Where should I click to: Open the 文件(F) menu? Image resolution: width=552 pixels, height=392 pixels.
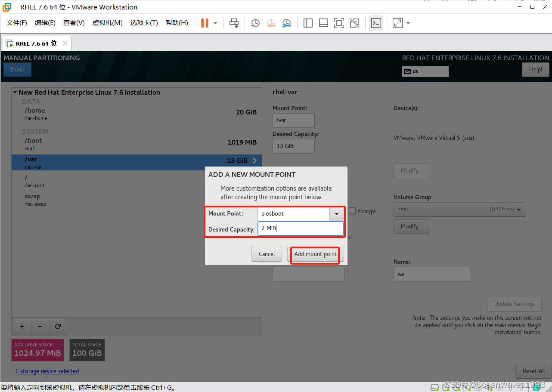[17, 23]
